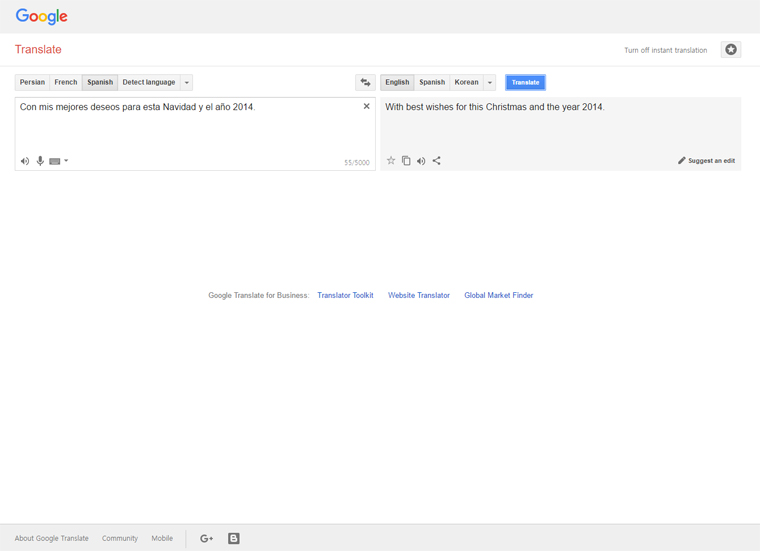Select French as source language
The image size is (760, 551).
(x=65, y=82)
